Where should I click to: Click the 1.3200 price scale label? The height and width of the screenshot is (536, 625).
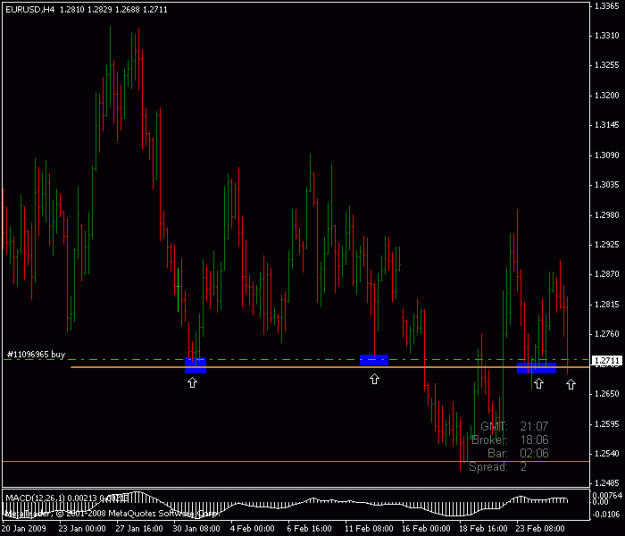607,95
